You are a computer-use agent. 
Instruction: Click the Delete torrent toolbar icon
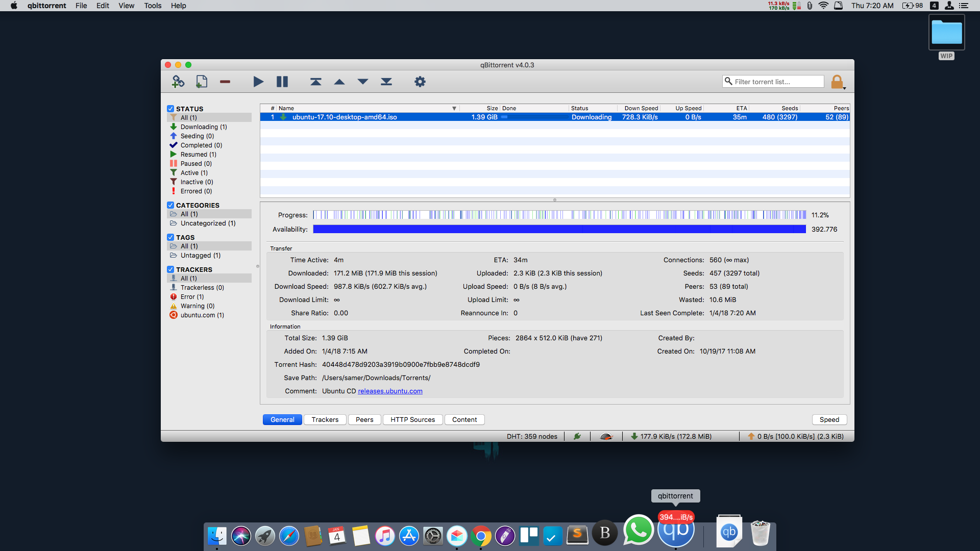coord(225,82)
